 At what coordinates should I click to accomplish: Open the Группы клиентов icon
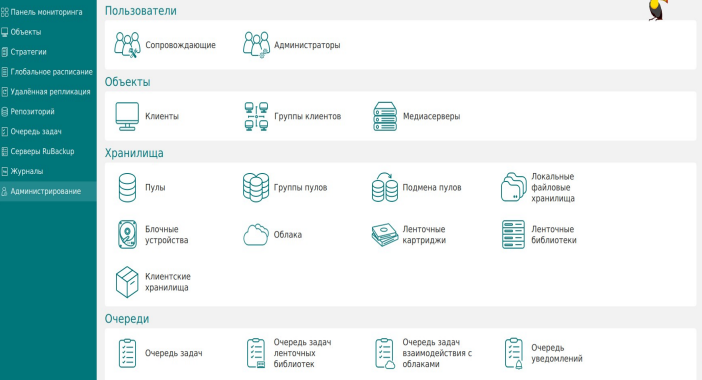pyautogui.click(x=256, y=116)
